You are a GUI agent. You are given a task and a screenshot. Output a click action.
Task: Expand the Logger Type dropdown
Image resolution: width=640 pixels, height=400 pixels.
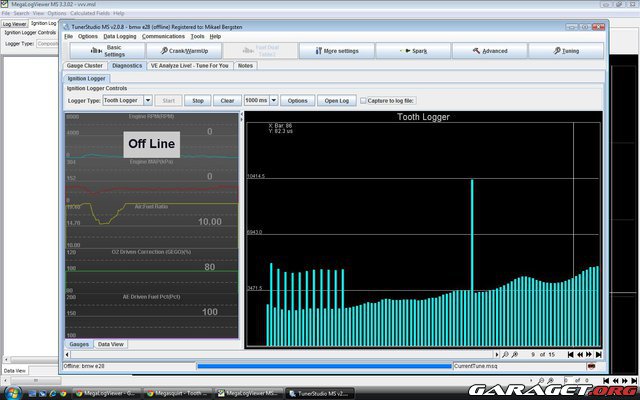(x=148, y=101)
